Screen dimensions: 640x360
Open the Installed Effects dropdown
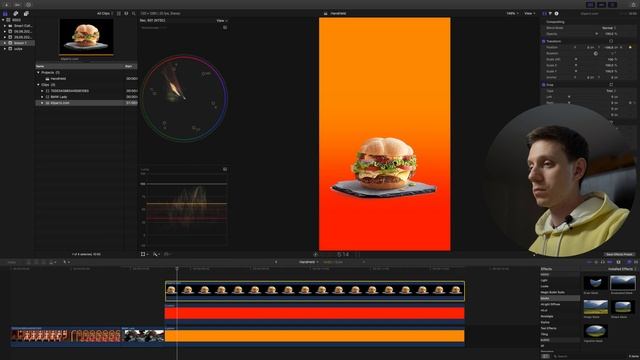(622, 269)
